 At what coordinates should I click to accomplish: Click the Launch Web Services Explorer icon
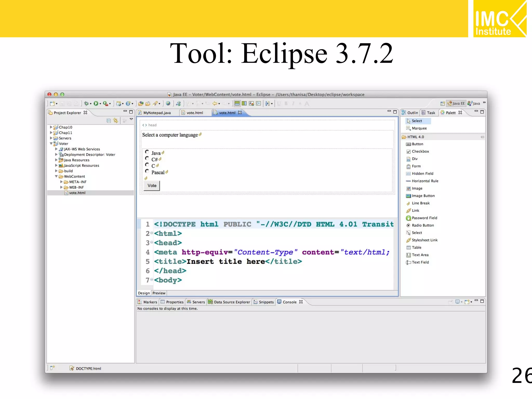178,104
